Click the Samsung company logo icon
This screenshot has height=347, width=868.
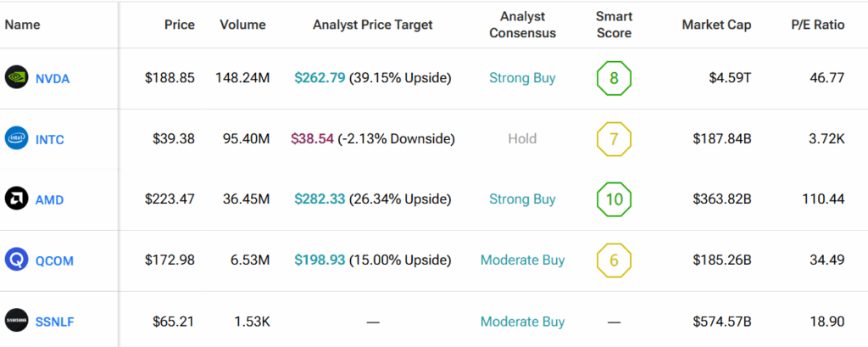click(17, 322)
